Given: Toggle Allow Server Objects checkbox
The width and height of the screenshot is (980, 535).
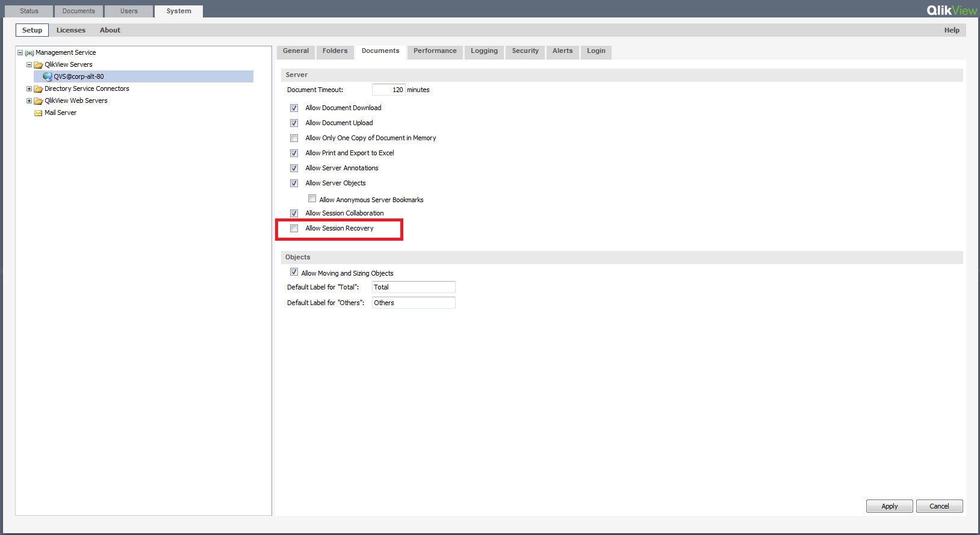Looking at the screenshot, I should (294, 184).
